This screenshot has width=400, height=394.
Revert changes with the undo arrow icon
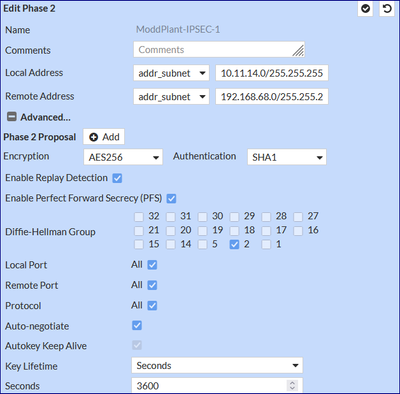(387, 8)
